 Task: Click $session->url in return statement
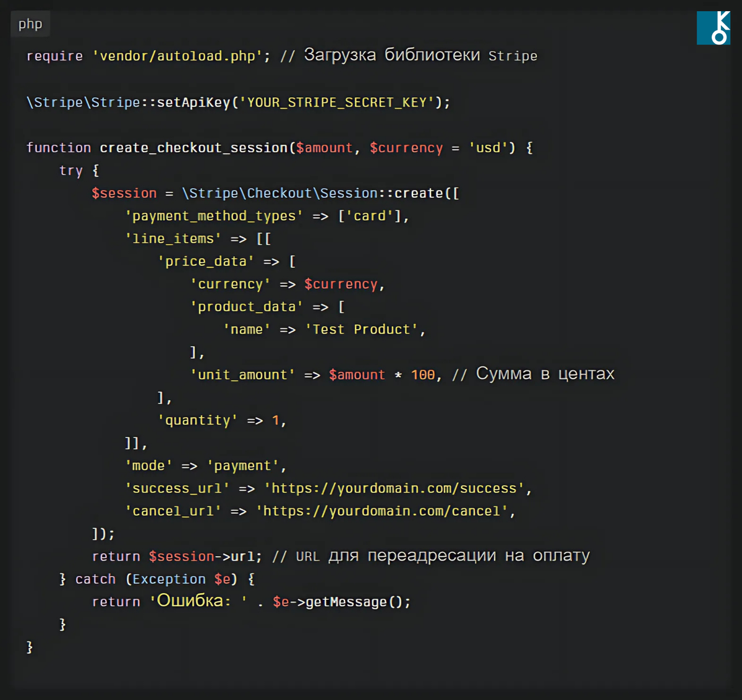coord(202,557)
